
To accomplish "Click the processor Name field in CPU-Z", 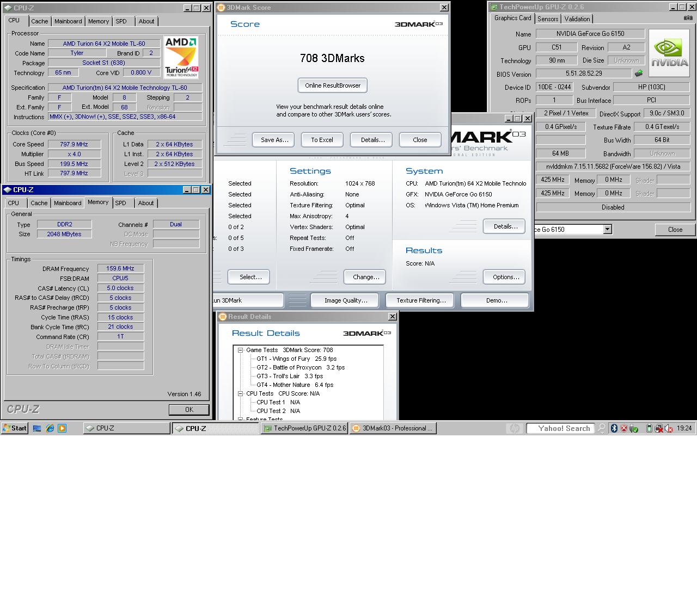I will (104, 44).
